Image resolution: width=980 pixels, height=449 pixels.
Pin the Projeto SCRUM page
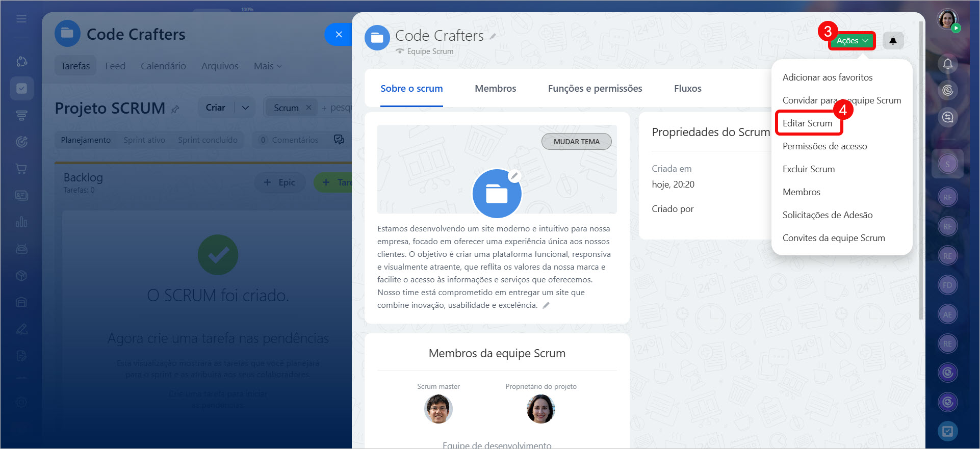tap(175, 109)
